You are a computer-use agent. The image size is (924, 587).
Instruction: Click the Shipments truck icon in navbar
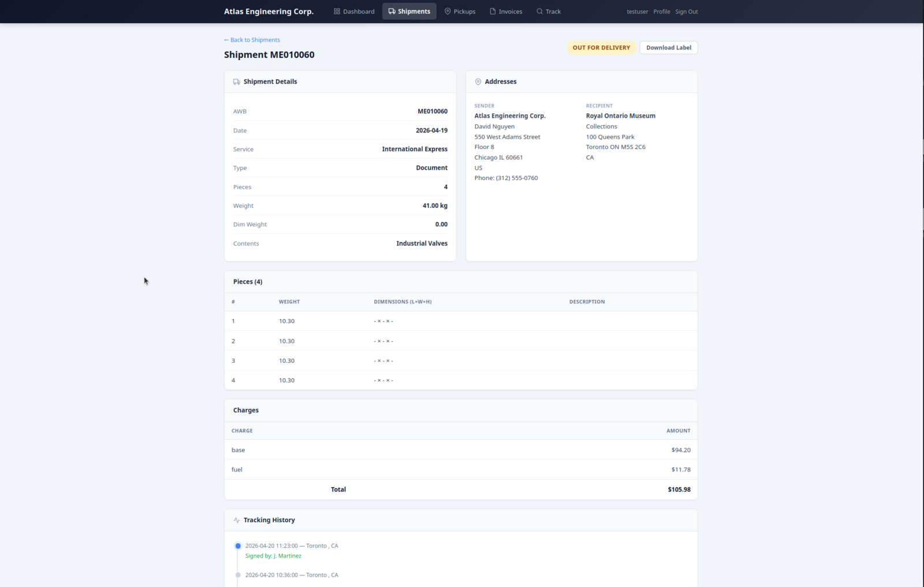392,12
